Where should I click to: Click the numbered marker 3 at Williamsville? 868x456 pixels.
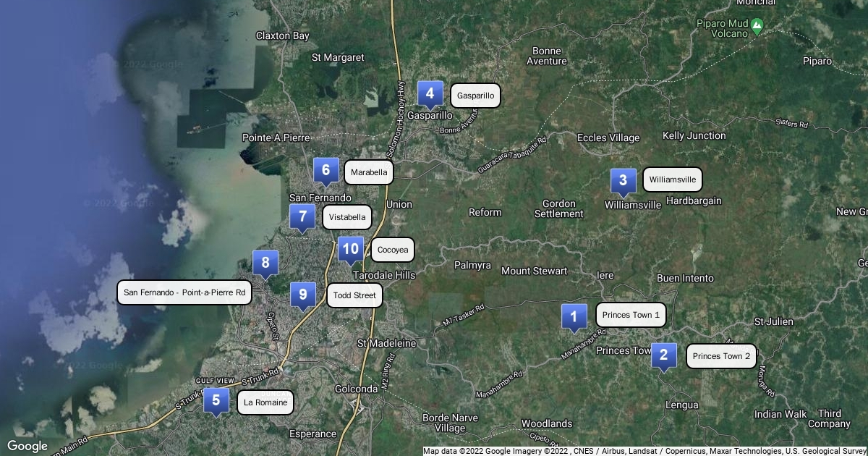pos(623,181)
